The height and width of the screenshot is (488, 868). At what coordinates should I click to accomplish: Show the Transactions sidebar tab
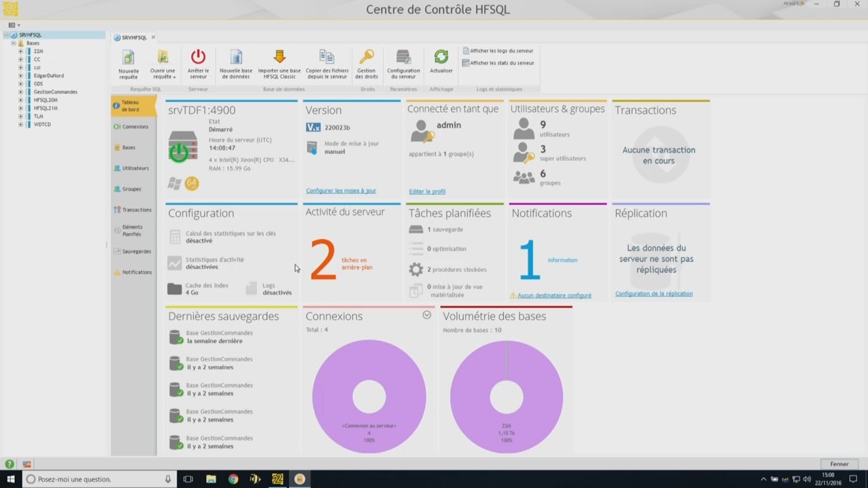[x=134, y=209]
